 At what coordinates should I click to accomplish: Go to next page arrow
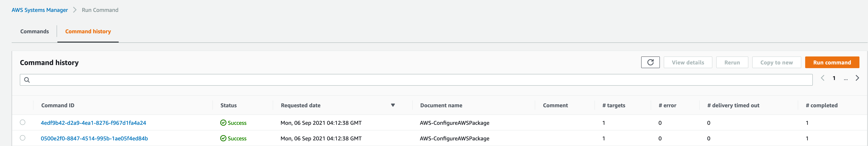click(x=857, y=78)
